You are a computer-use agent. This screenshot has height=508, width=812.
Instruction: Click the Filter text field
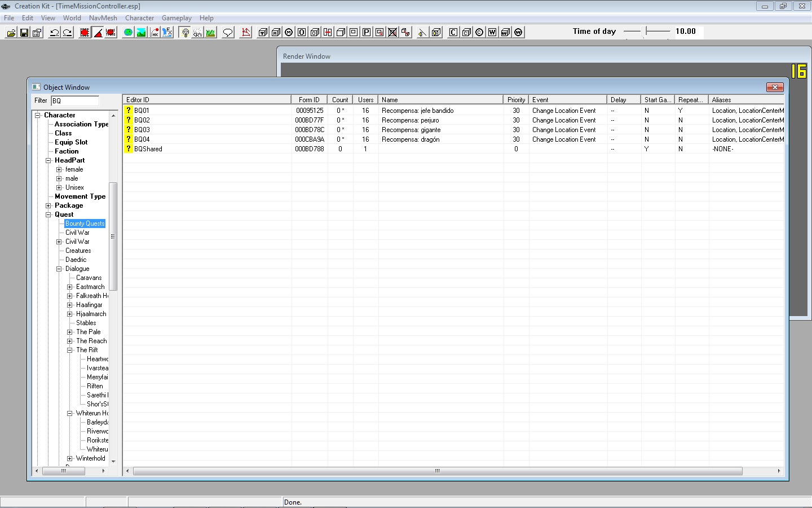click(75, 101)
